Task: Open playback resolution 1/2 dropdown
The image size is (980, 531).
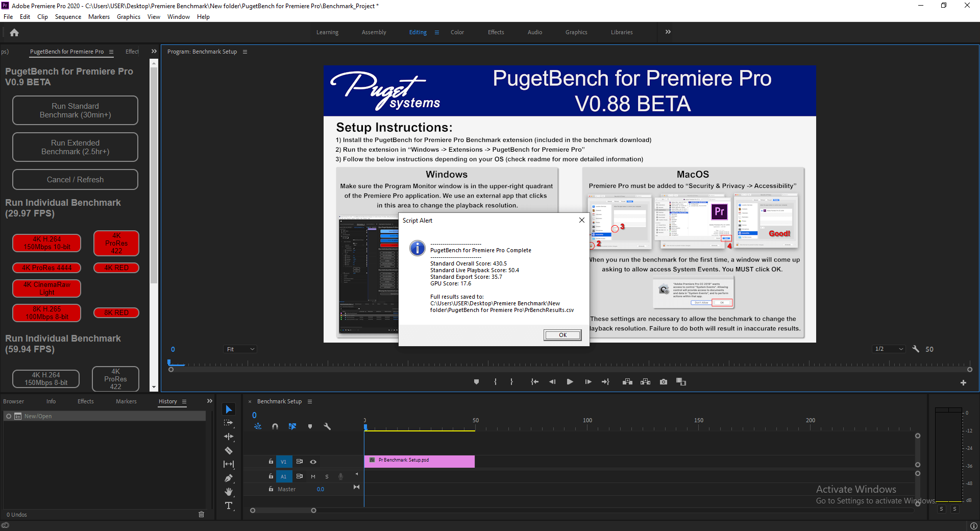Action: [889, 349]
